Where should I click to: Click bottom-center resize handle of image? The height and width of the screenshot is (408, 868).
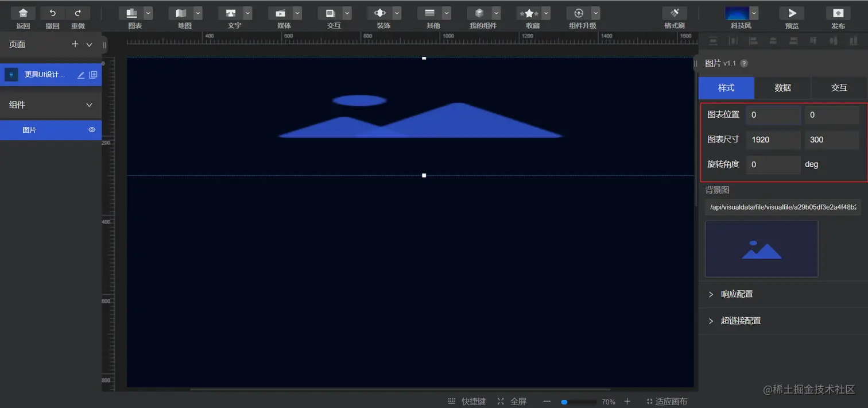click(424, 175)
